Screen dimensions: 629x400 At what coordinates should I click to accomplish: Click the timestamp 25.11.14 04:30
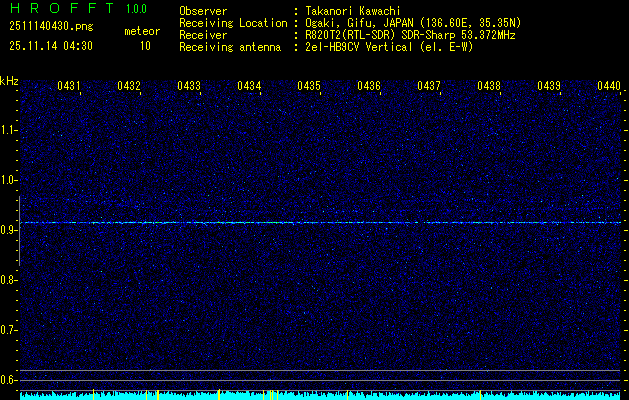51,46
